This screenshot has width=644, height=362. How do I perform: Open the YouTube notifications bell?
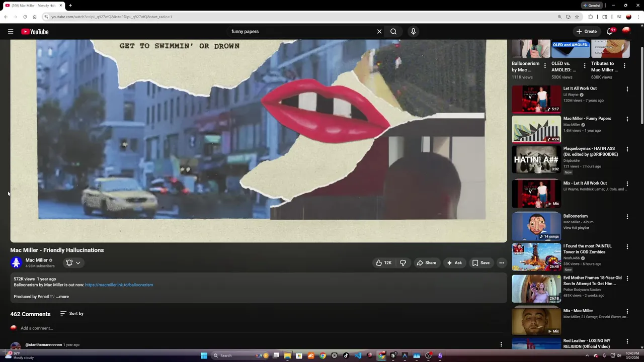[610, 31]
